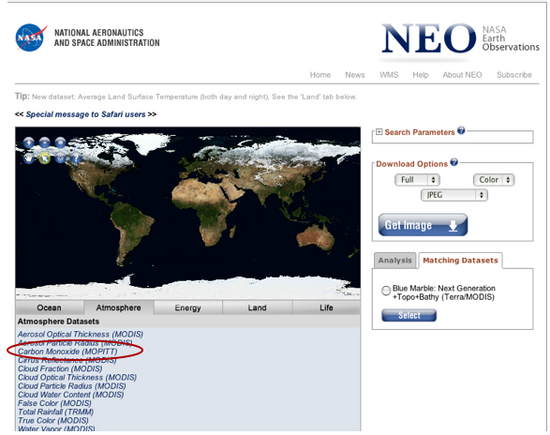The image size is (550, 435).
Task: Go to Home in top navigation
Action: (320, 75)
